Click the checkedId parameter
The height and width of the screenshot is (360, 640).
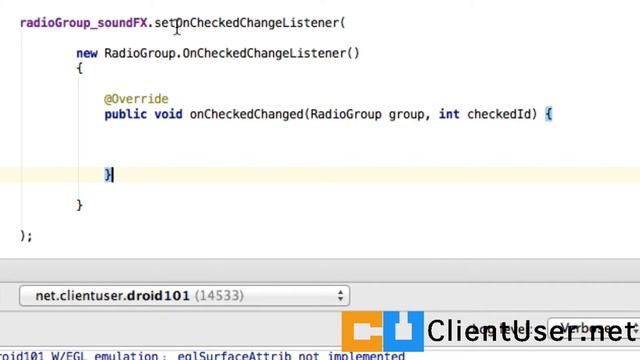(x=499, y=114)
